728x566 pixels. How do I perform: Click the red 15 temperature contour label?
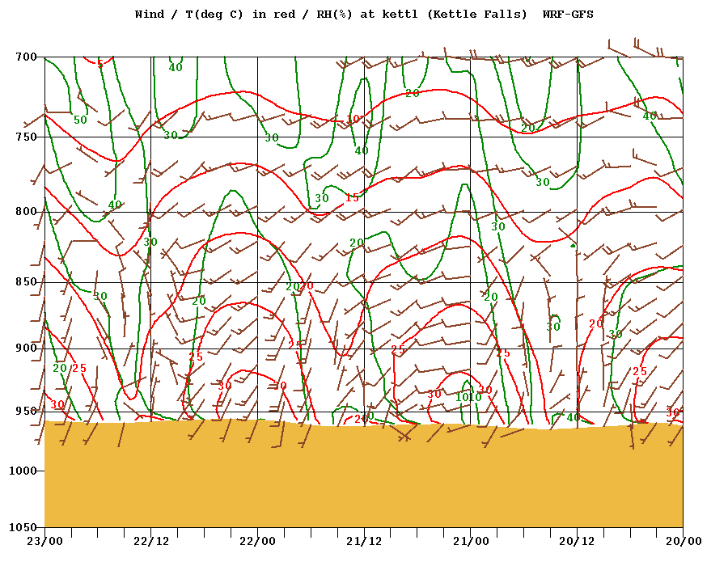click(x=352, y=197)
